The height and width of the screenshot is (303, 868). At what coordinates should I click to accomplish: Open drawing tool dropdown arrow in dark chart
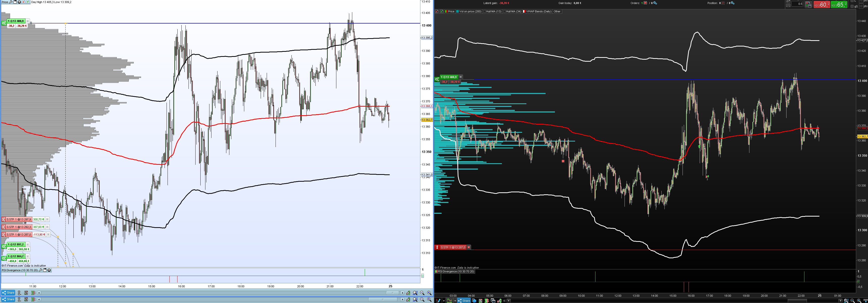point(443,301)
